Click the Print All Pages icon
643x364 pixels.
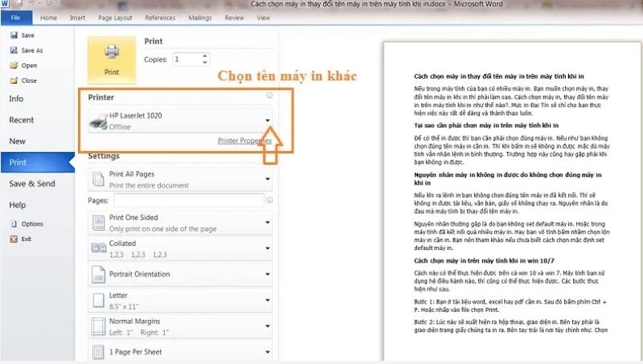pyautogui.click(x=98, y=179)
